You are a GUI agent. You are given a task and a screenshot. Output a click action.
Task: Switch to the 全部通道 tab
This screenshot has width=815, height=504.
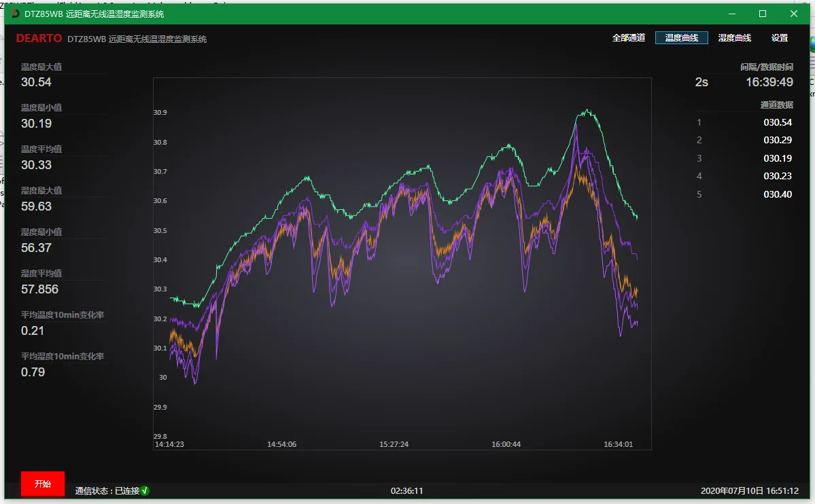point(628,38)
